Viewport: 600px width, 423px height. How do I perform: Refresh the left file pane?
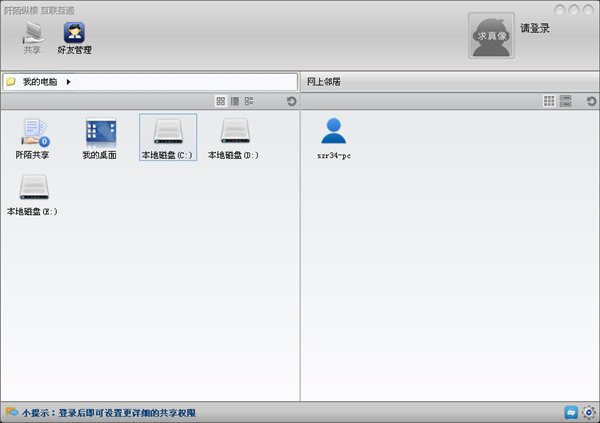pyautogui.click(x=292, y=101)
